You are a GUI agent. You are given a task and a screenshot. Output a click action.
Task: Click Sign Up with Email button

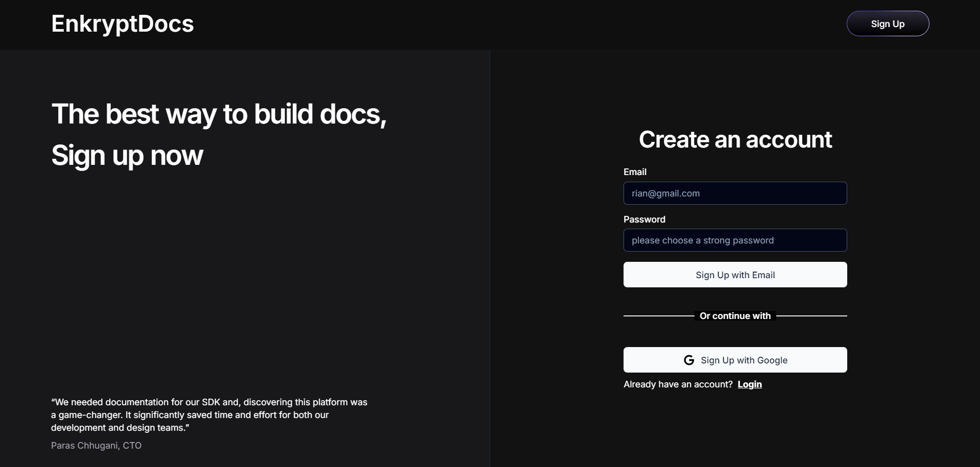[735, 275]
